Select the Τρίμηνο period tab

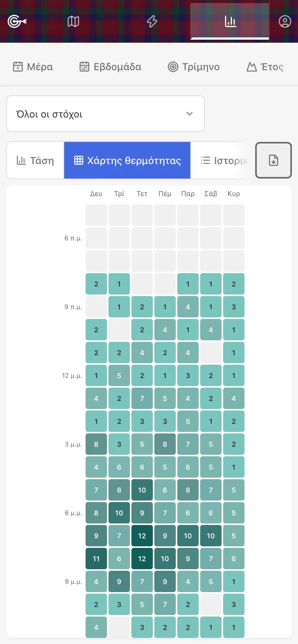[194, 67]
